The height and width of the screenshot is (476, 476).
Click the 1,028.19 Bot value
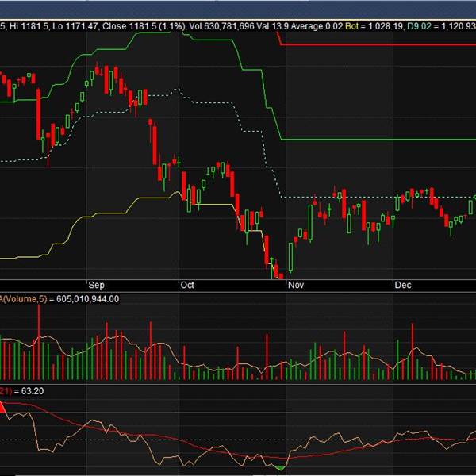tap(386, 26)
